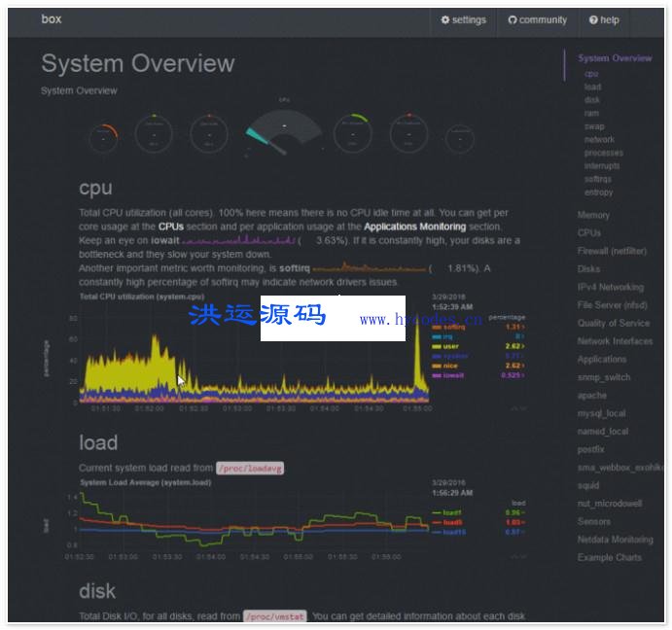The width and height of the screenshot is (672, 630).
Task: Toggle the nice dimension in CPU legend
Action: 444,366
